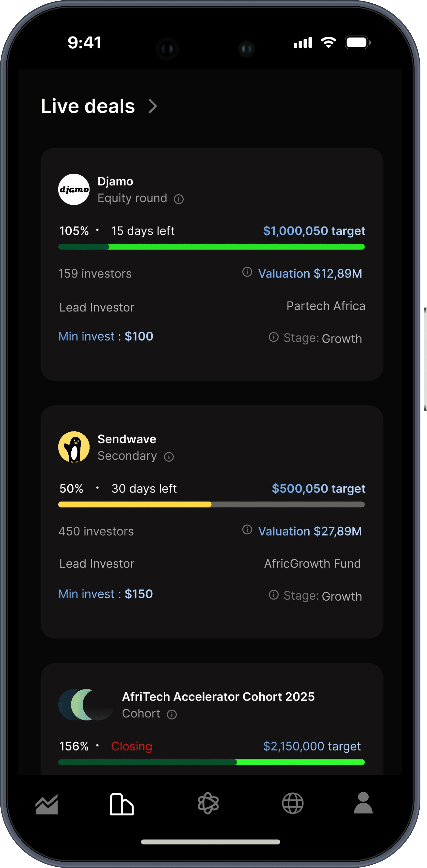
Task: Tap the info icon beside Cohort label
Action: click(172, 714)
